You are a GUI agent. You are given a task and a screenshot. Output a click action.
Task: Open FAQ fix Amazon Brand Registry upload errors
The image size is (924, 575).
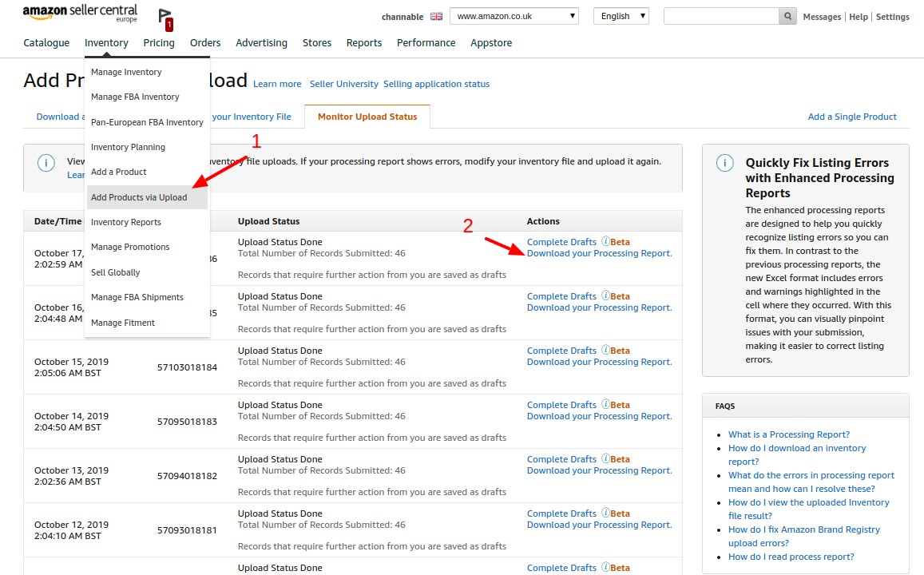(804, 536)
